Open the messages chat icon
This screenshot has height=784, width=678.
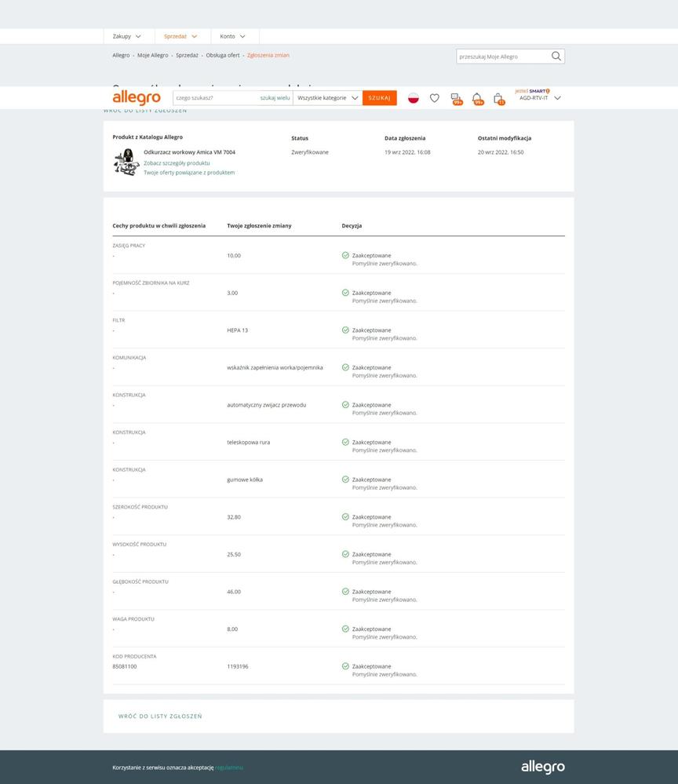pos(456,98)
